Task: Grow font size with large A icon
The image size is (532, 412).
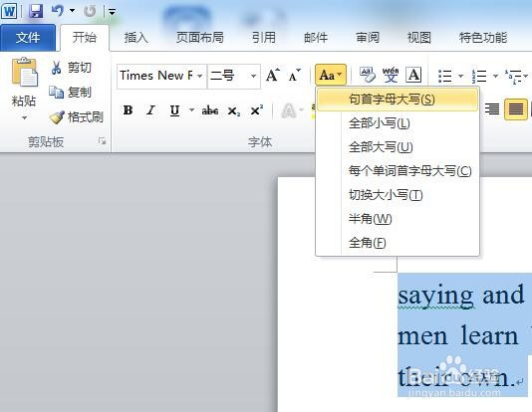Action: tap(273, 76)
